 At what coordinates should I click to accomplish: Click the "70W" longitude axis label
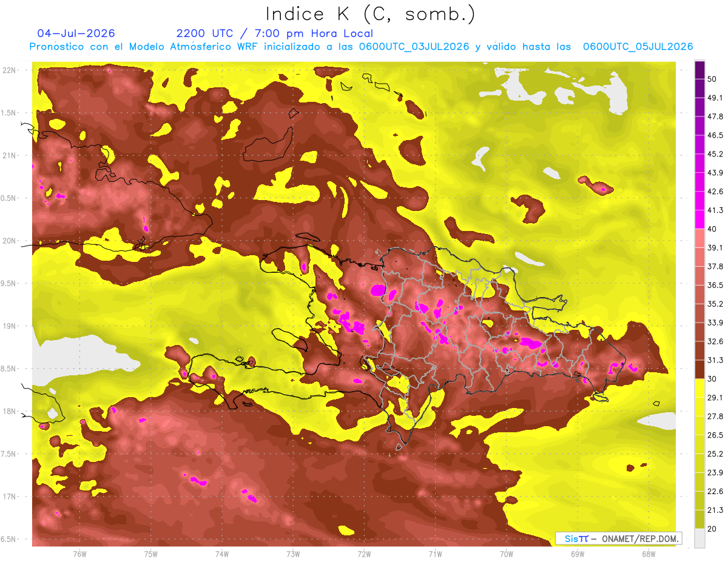tap(507, 554)
